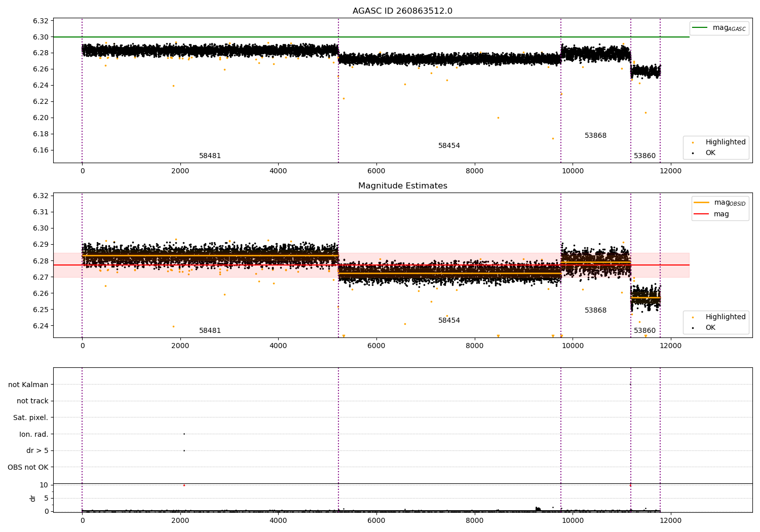The width and height of the screenshot is (760, 532).
Task: Click obsid label 53868 in the top plot
Action: pyautogui.click(x=595, y=136)
